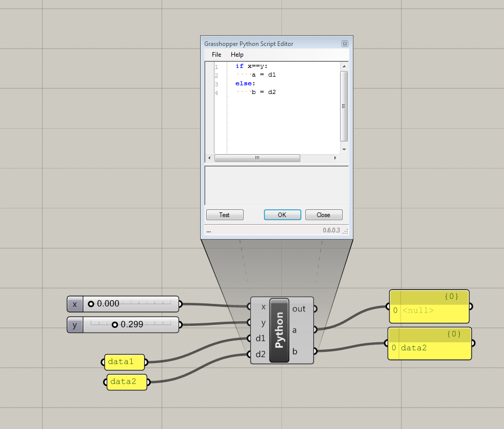Click the Python component's dark center label
Viewport: 504px width, 429px height.
pos(279,330)
